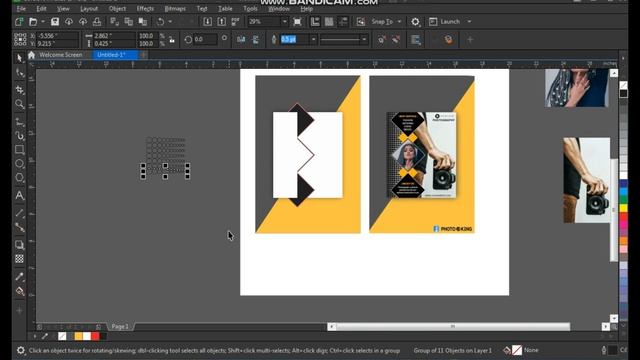Click the Copy icon
640x360 pixels.
[129, 22]
